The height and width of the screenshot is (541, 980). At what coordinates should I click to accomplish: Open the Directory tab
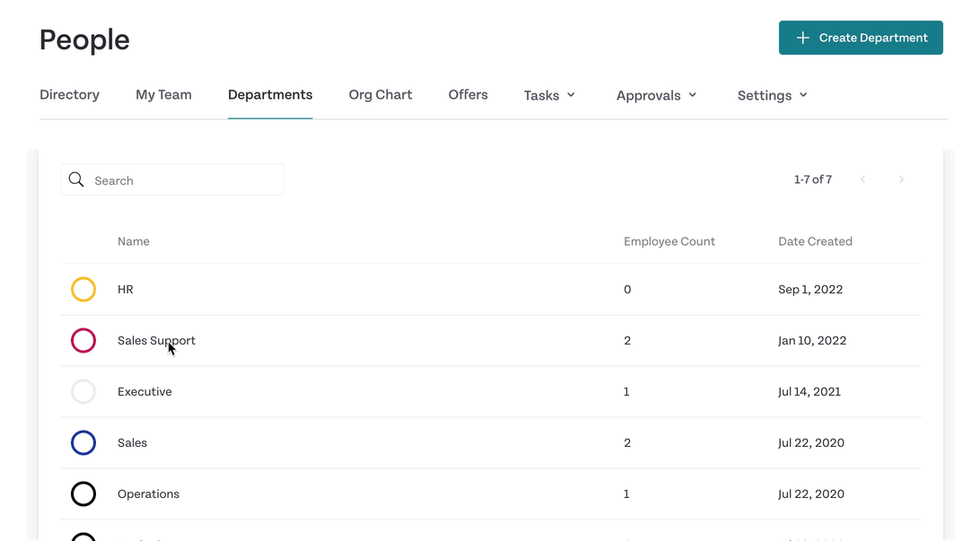[69, 95]
